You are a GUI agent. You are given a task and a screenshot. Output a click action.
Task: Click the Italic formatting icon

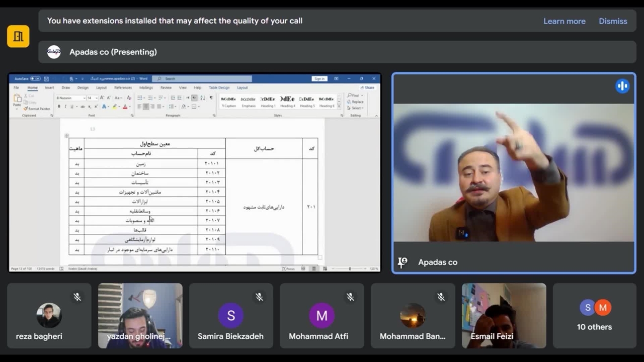point(65,107)
